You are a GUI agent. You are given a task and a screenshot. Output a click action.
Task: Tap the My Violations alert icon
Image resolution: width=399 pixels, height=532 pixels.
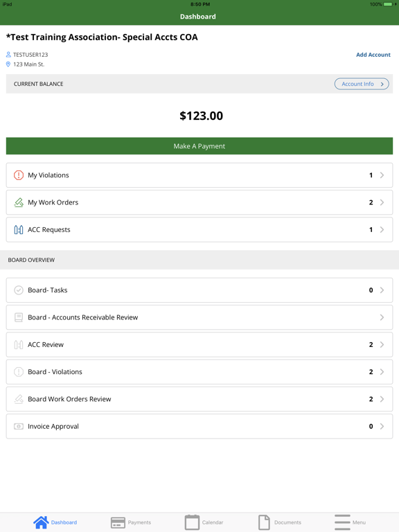click(19, 175)
